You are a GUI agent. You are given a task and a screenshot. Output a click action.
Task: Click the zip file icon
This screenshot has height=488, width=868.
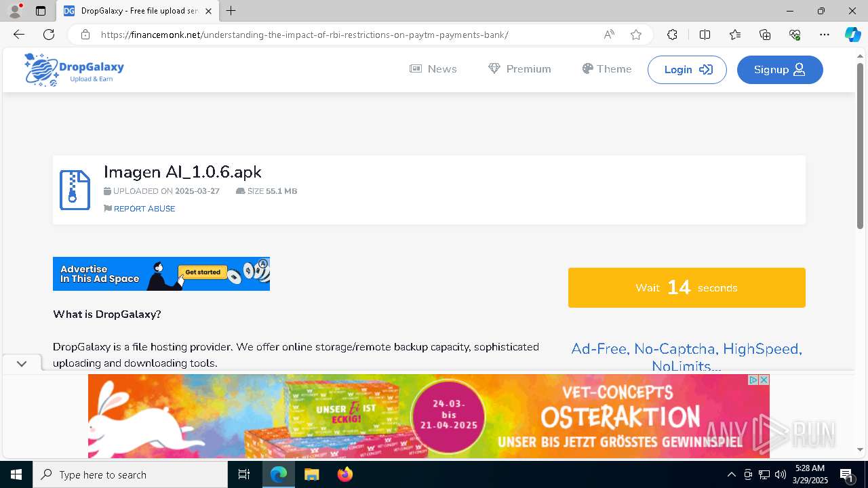pos(75,190)
